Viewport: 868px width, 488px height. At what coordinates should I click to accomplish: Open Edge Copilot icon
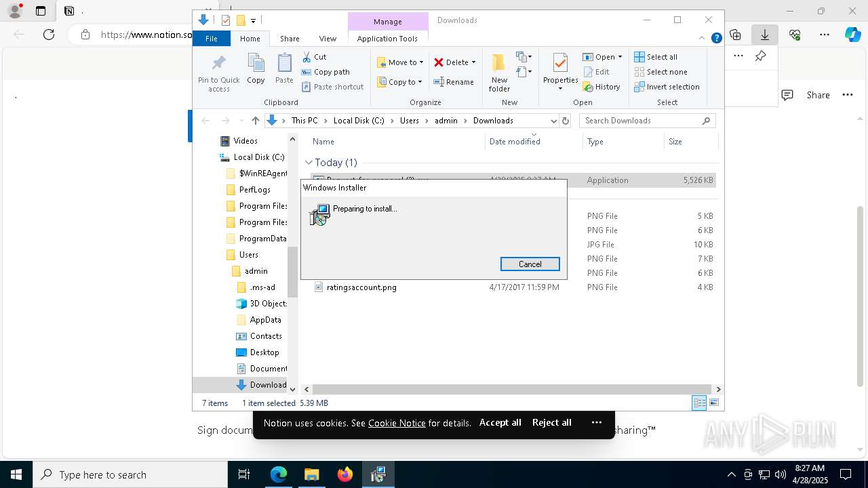tap(852, 35)
